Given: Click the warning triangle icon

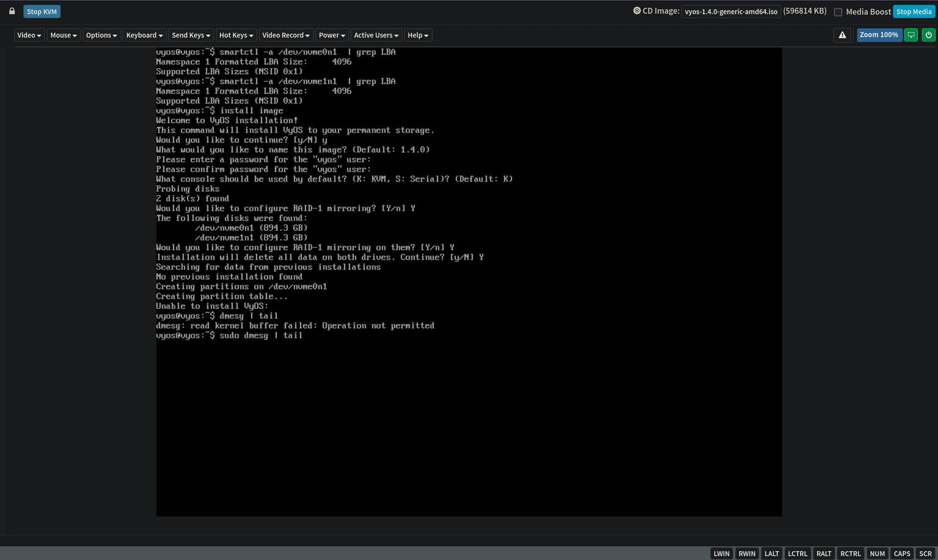Looking at the screenshot, I should point(842,35).
